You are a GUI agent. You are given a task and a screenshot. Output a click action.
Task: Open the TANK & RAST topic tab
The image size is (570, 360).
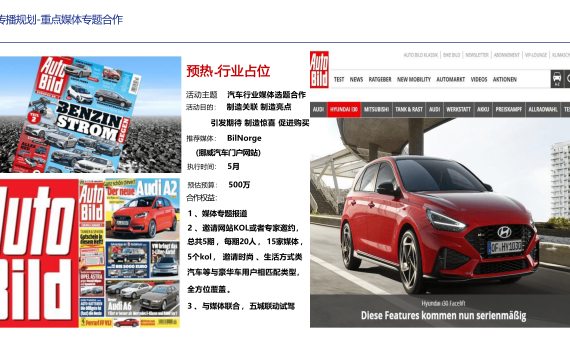click(409, 109)
